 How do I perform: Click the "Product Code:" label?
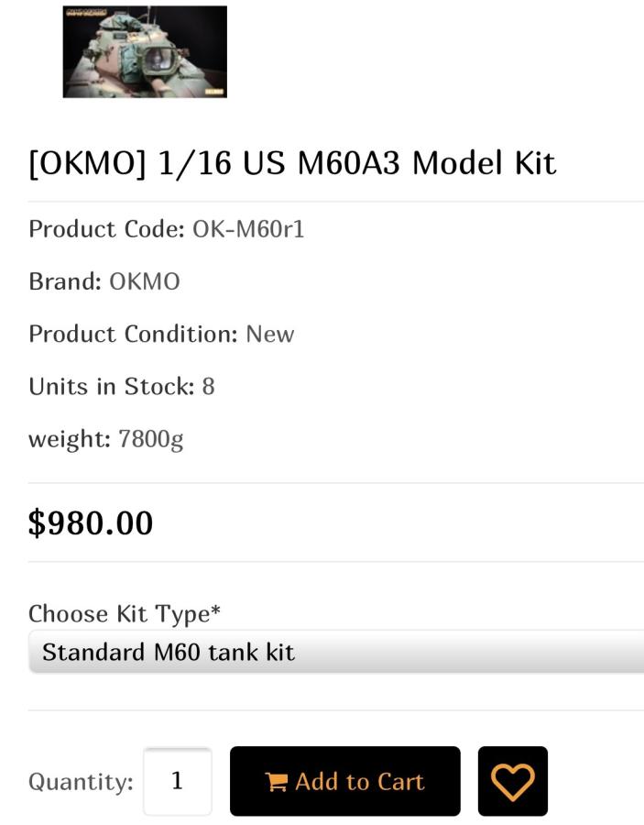click(106, 229)
